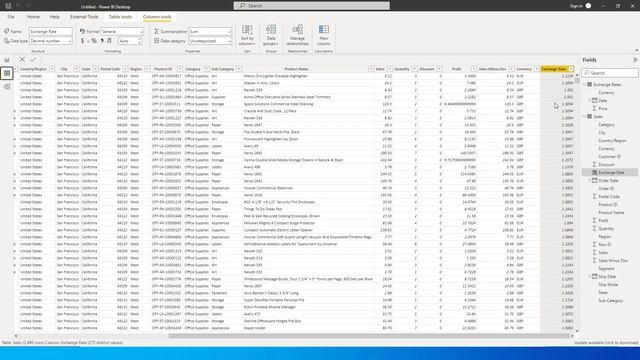Screen dimensions: 640x360
Task: Open Sort by column menu
Action: coord(247,35)
